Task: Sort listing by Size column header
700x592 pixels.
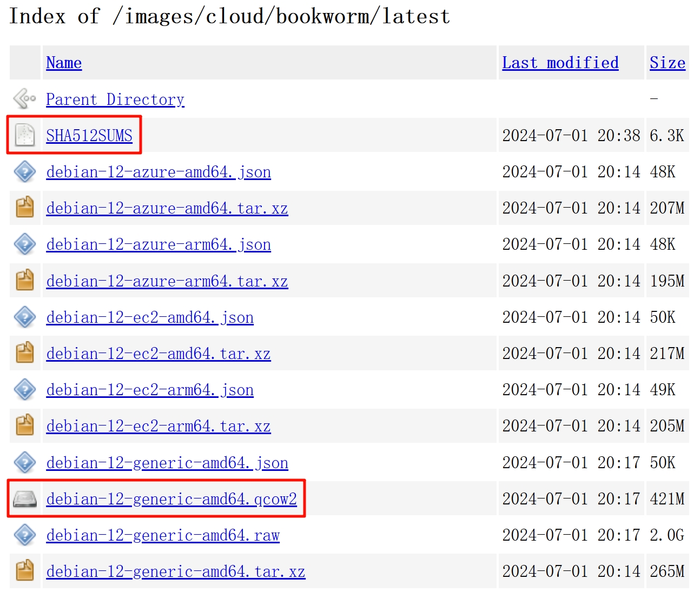Action: (x=668, y=63)
